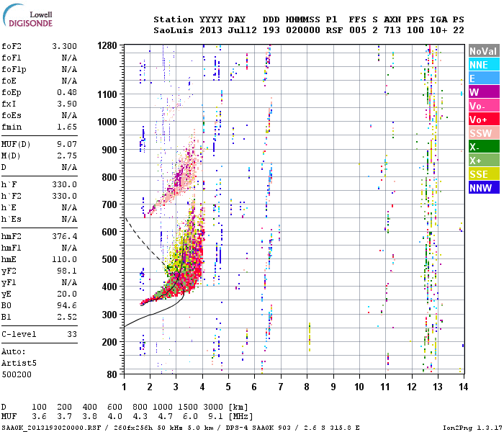Click the B1 value 2.52

tap(67, 317)
